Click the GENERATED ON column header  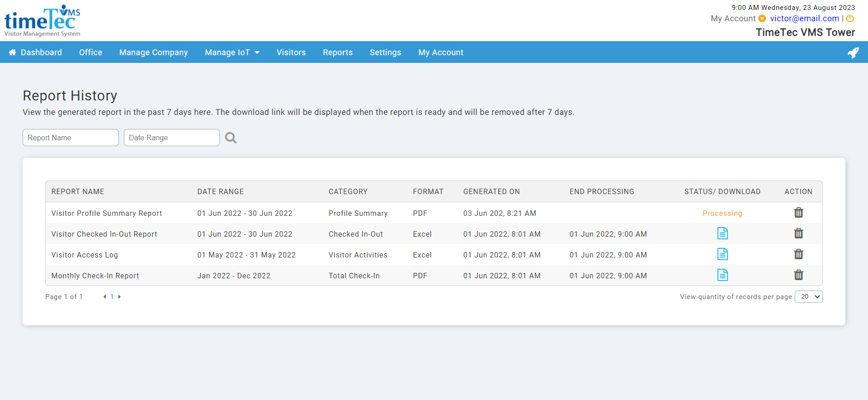pyautogui.click(x=491, y=192)
